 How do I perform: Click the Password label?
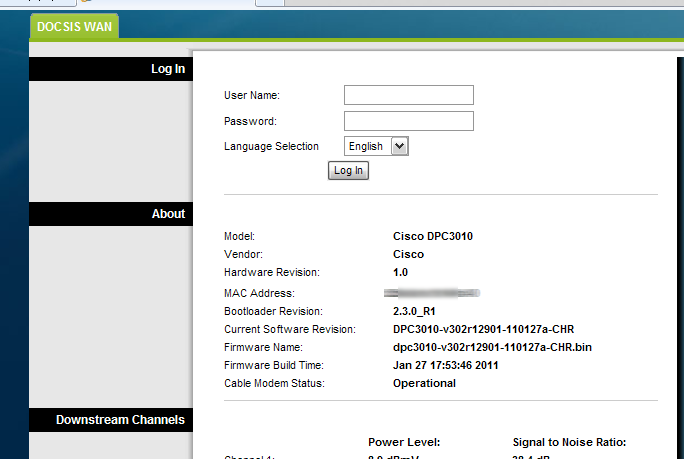point(250,121)
